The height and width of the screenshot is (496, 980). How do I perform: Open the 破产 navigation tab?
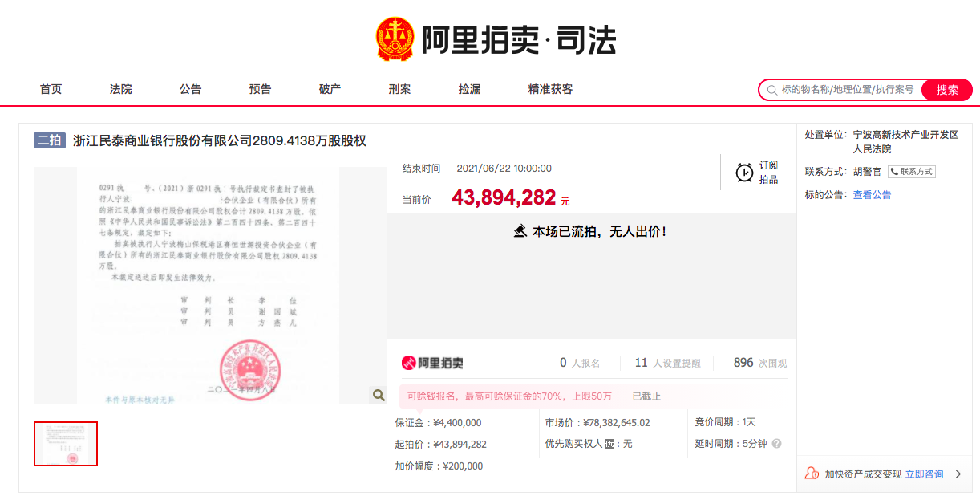[x=330, y=89]
